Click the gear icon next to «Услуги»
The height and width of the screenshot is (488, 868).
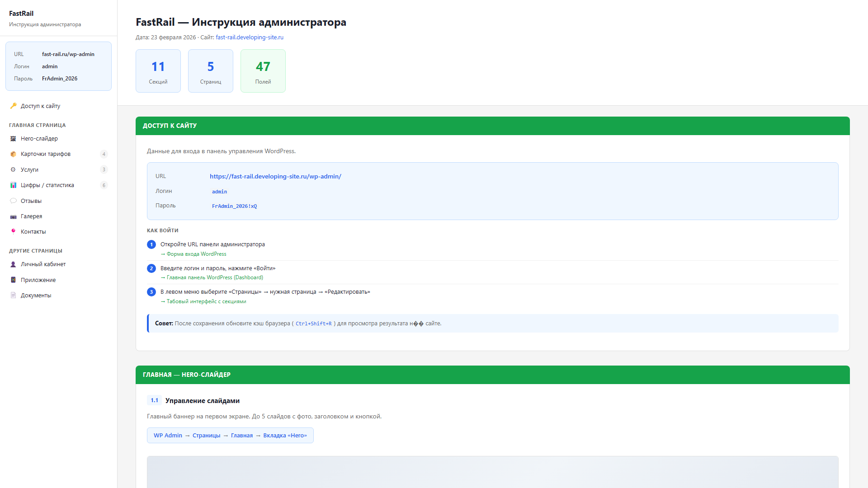pos(13,169)
